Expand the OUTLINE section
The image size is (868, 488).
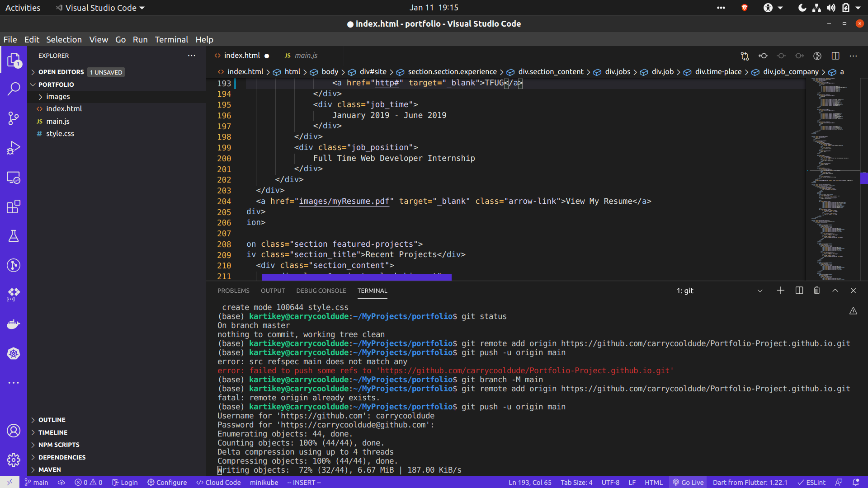pyautogui.click(x=52, y=420)
